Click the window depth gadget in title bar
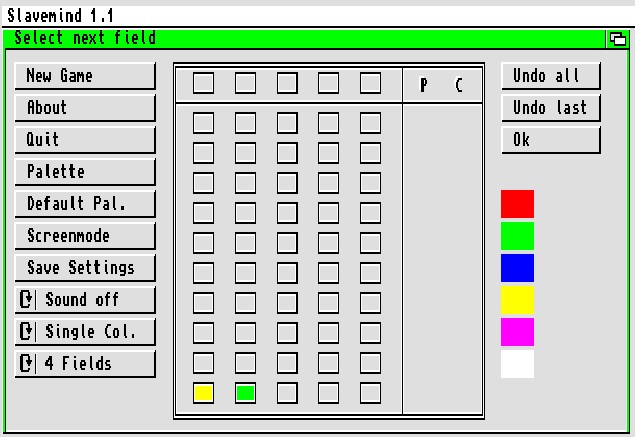The width and height of the screenshot is (635, 437). pos(617,39)
